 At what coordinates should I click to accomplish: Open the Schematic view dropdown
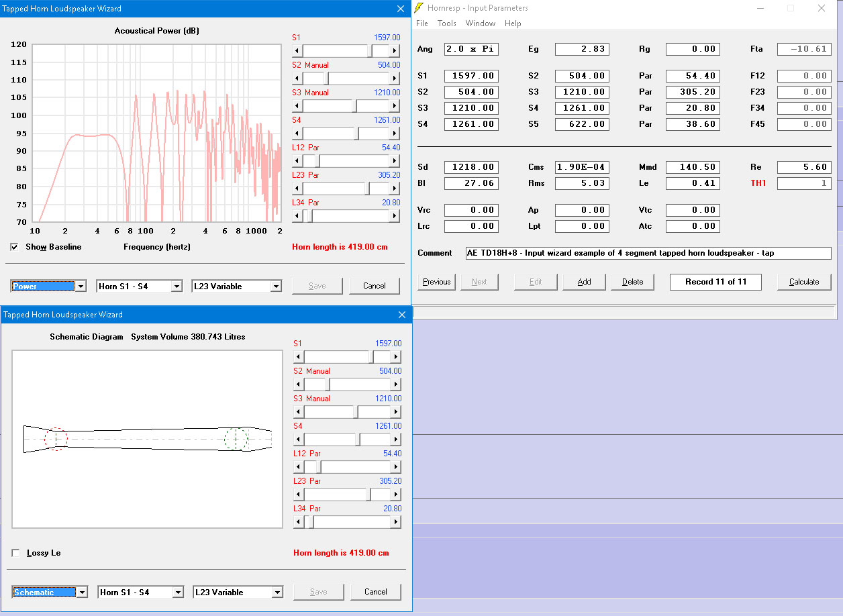pyautogui.click(x=81, y=593)
